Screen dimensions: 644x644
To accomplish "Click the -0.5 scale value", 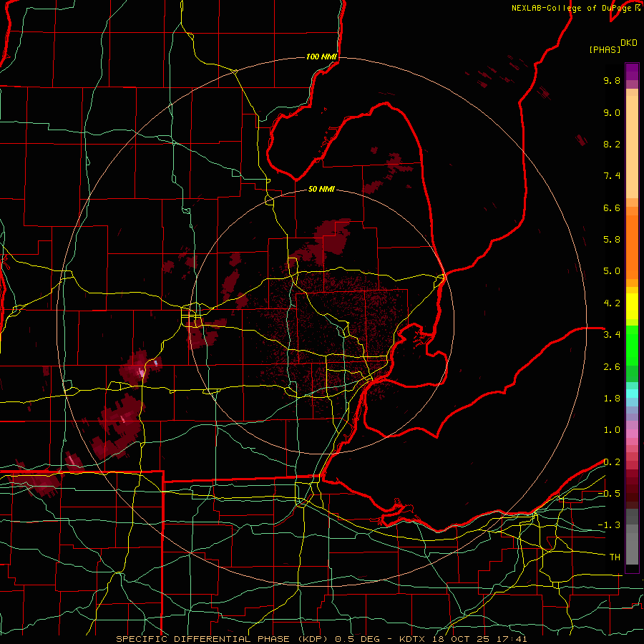I will click(x=609, y=494).
